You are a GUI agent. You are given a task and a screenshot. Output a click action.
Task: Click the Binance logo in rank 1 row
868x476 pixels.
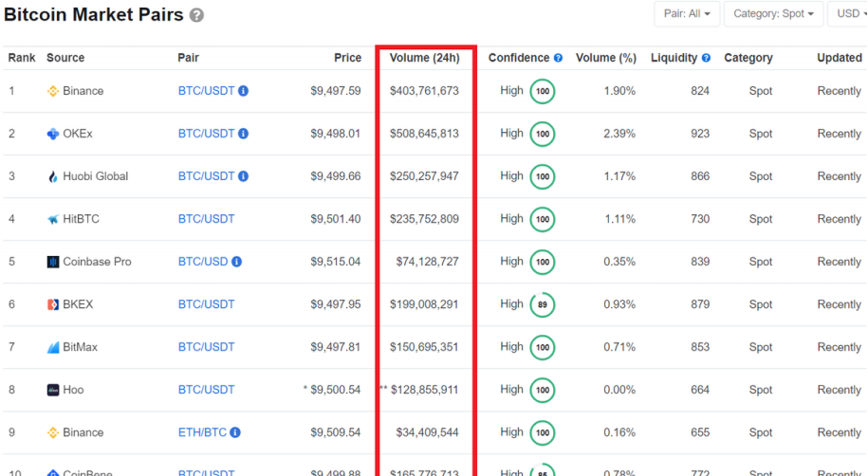[52, 91]
